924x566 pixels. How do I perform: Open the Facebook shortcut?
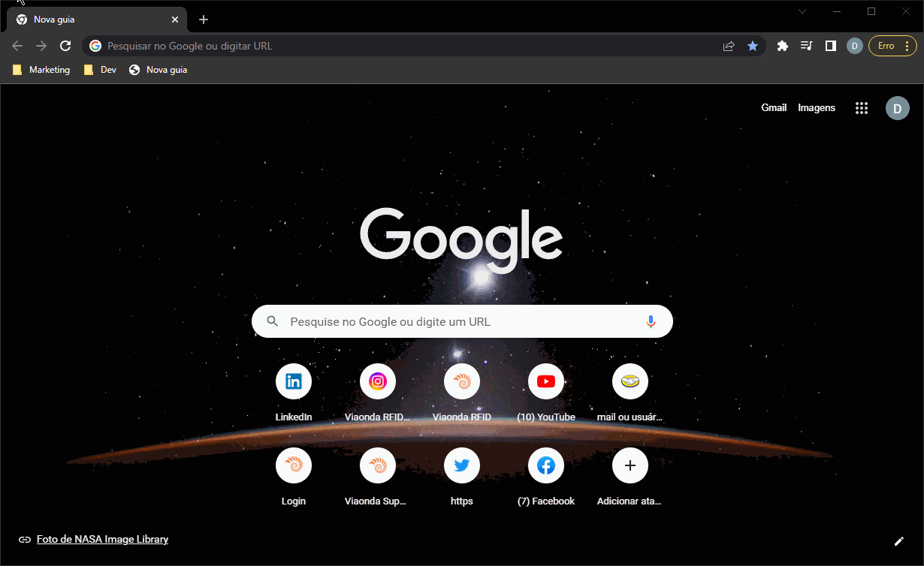546,477
